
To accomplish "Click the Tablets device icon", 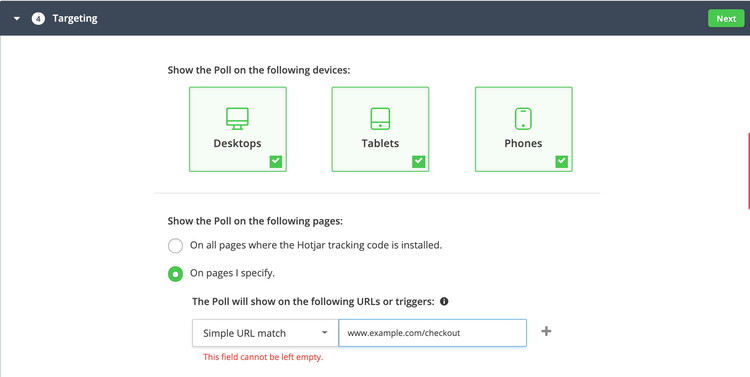I will click(x=380, y=118).
